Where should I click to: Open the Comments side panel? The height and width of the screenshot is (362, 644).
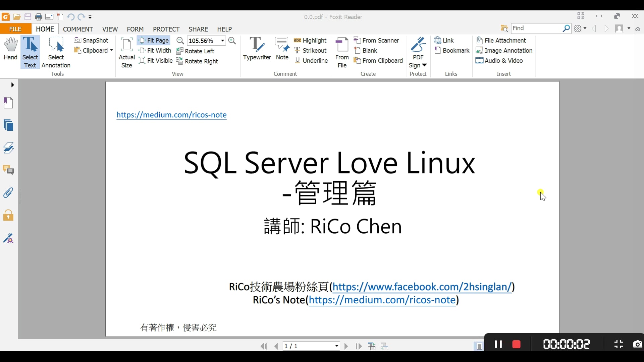click(8, 170)
